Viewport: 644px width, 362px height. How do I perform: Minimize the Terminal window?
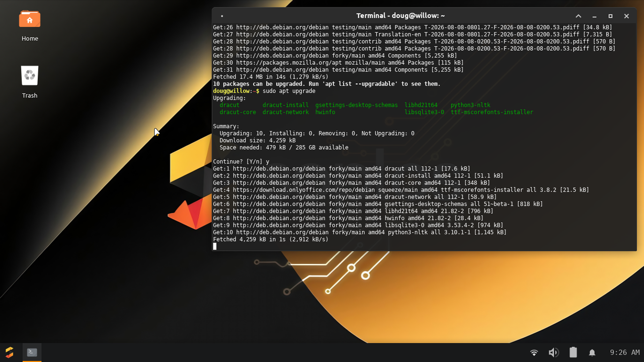594,16
